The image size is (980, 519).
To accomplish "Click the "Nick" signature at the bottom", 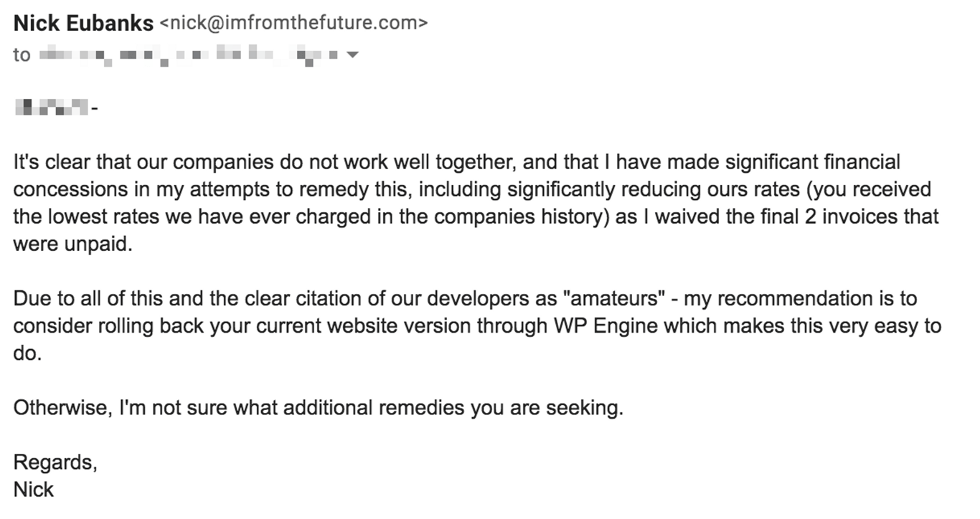I will click(34, 490).
